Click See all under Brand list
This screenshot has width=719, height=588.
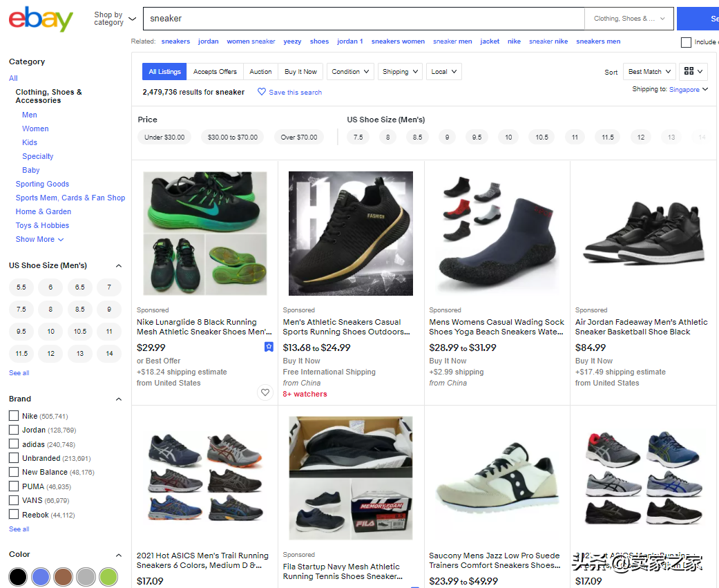tap(19, 529)
